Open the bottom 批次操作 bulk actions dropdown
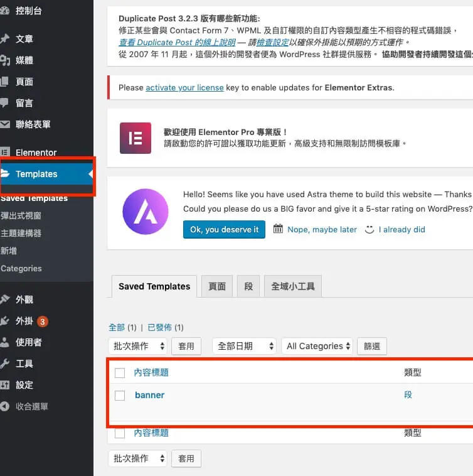 tap(138, 458)
